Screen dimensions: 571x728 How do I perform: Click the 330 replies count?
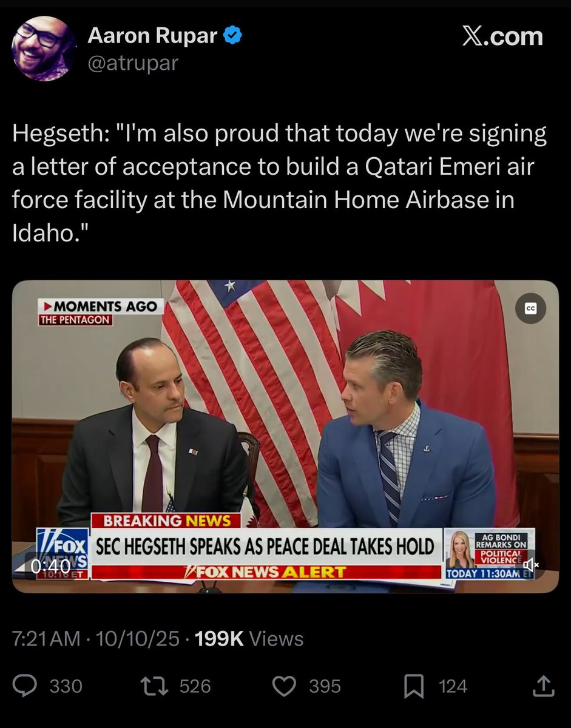[66, 686]
